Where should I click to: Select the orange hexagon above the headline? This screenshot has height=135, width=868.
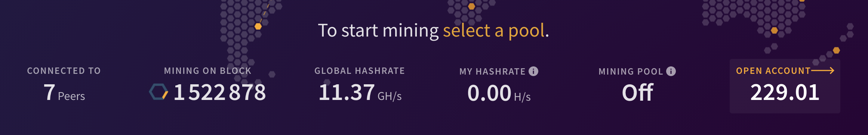coord(471,6)
